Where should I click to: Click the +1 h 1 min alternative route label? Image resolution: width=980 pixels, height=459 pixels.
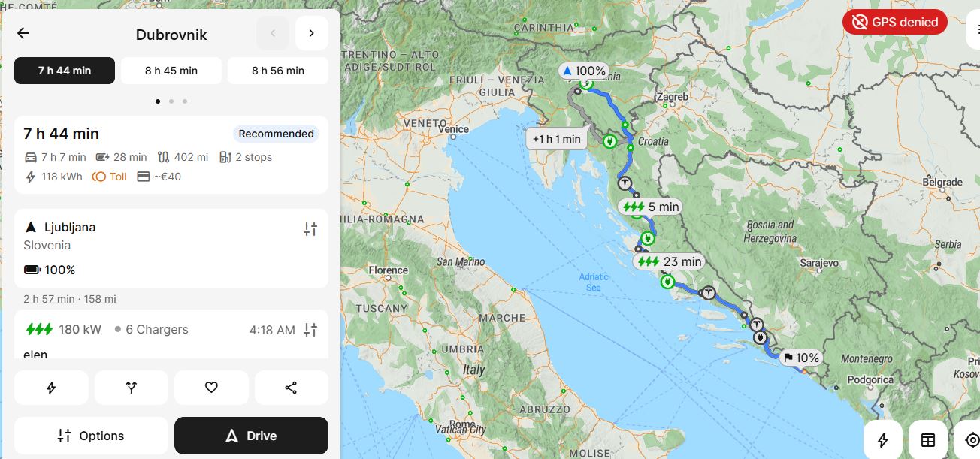tap(556, 139)
